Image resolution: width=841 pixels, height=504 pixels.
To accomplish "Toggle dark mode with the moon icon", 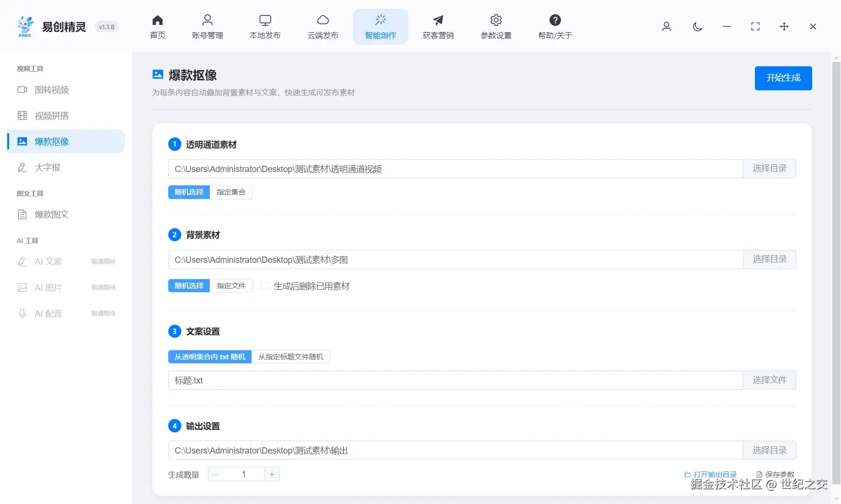I will tap(697, 27).
